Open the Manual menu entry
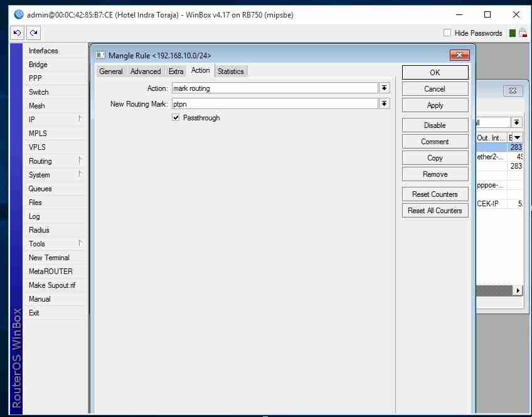Viewport: 532px width, 417px height. pos(55,299)
